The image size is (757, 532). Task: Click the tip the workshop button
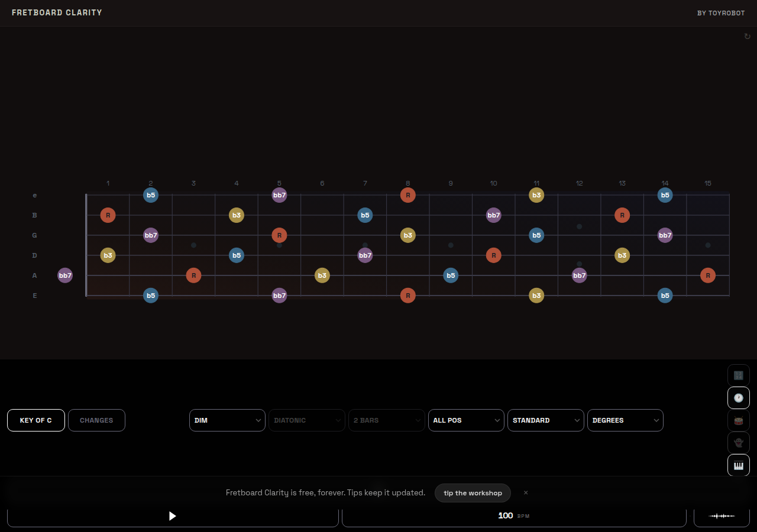tap(473, 493)
